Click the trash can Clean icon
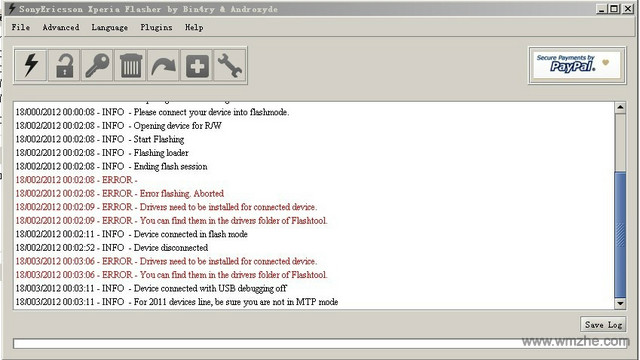 131,65
